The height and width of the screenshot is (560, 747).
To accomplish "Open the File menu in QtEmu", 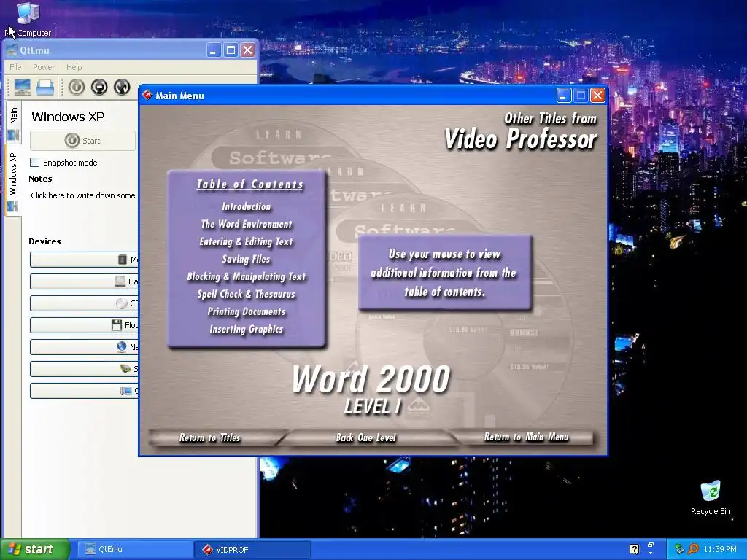I will [x=15, y=67].
